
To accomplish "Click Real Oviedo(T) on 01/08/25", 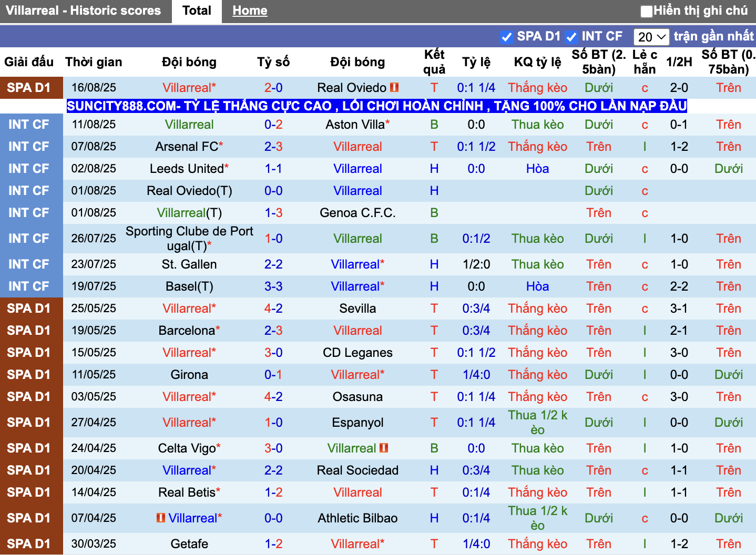I will click(x=189, y=191).
